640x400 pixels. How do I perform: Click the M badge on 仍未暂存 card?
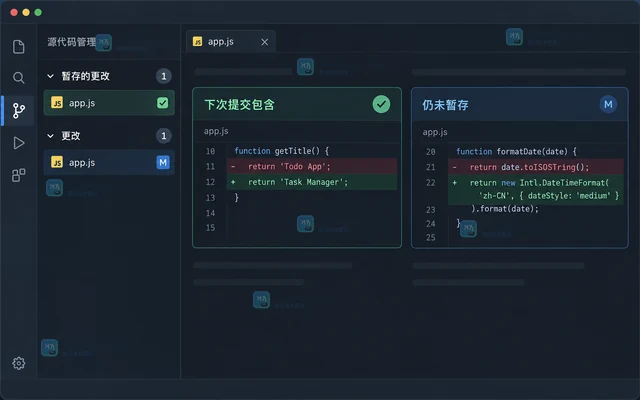(608, 104)
